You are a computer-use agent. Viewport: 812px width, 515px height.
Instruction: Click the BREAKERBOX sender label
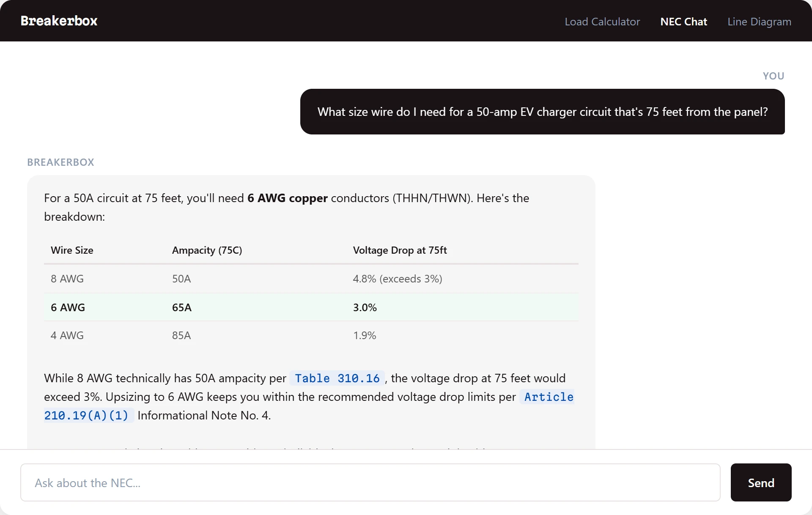click(60, 162)
